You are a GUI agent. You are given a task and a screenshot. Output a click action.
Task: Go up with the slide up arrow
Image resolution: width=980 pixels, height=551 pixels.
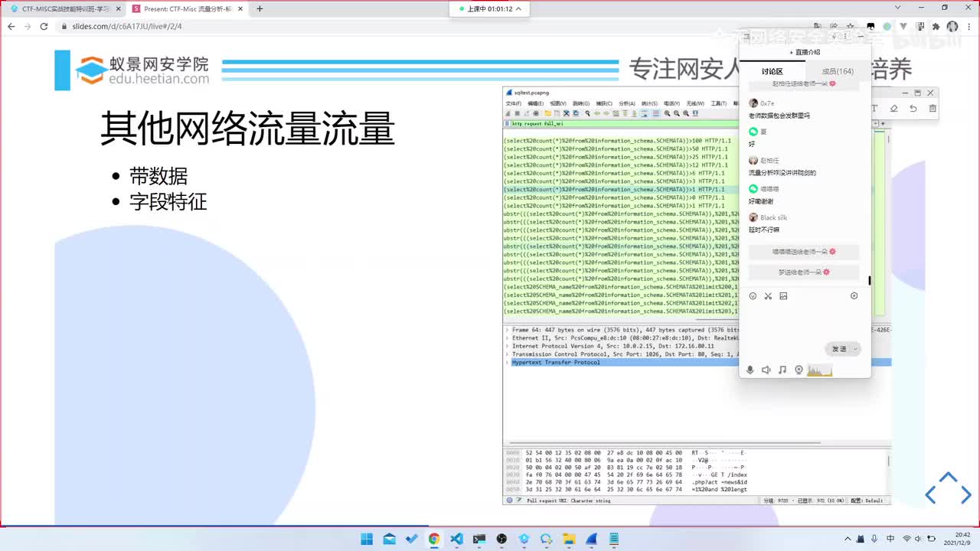tap(947, 478)
